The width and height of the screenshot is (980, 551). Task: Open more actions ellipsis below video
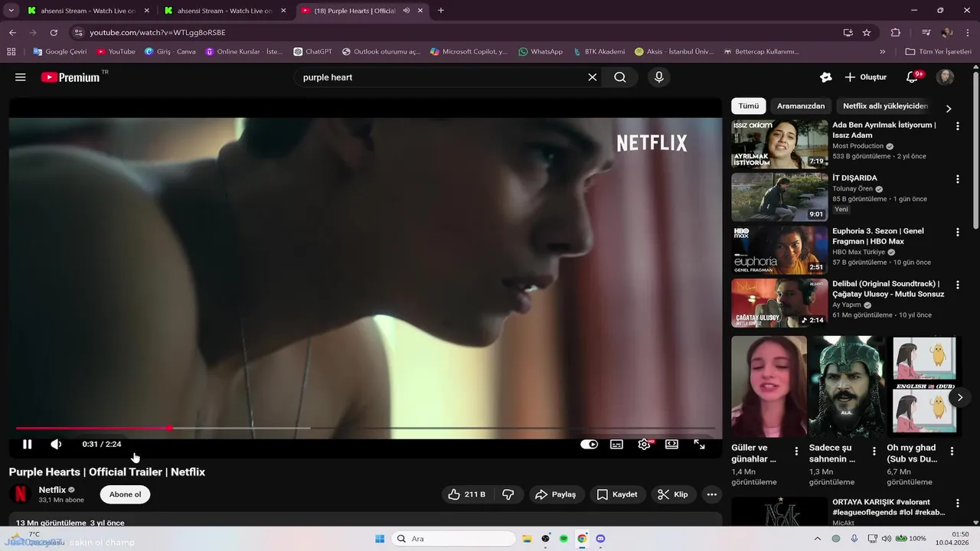click(712, 494)
